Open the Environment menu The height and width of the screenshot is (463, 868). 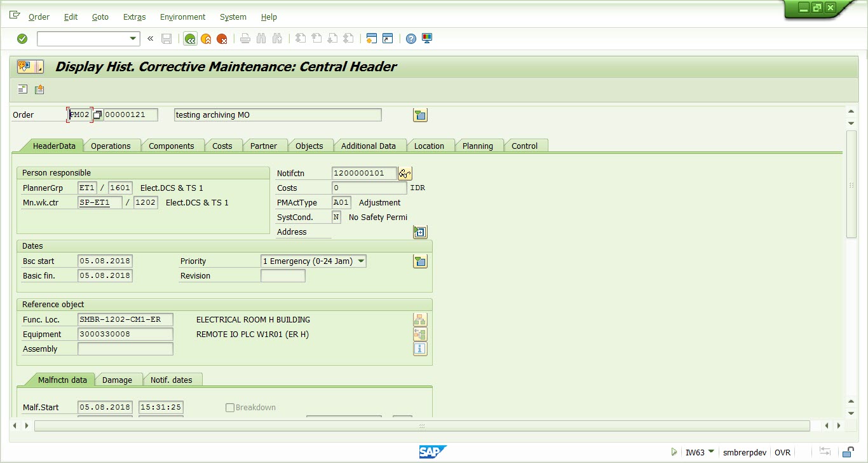[x=183, y=17]
